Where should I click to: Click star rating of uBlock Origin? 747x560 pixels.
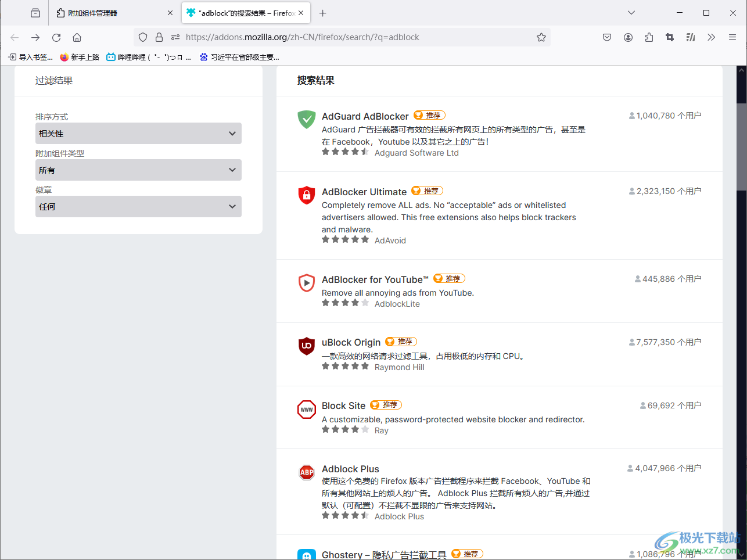(345, 366)
